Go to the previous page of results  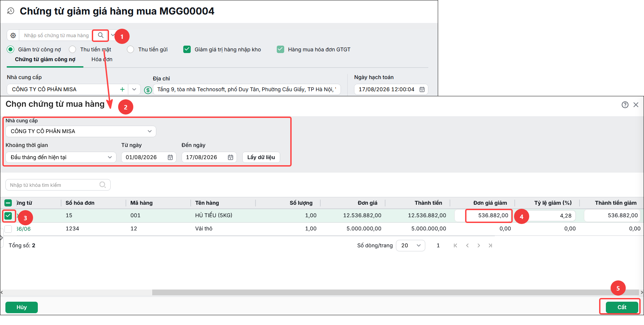click(x=467, y=246)
